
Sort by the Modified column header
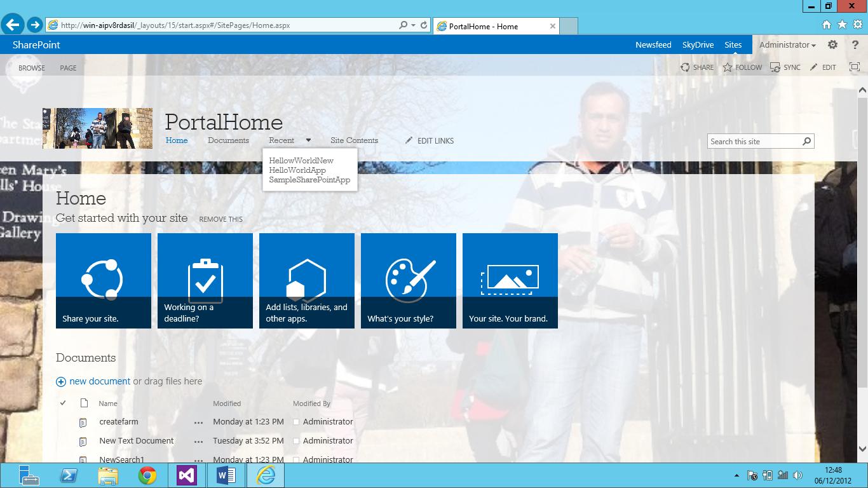click(x=227, y=403)
